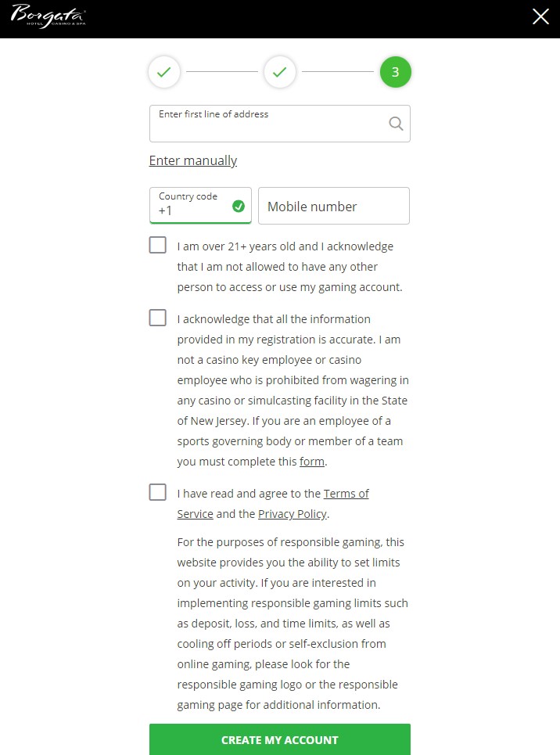
Task: Click the Borgata logo in header
Action: 48,16
